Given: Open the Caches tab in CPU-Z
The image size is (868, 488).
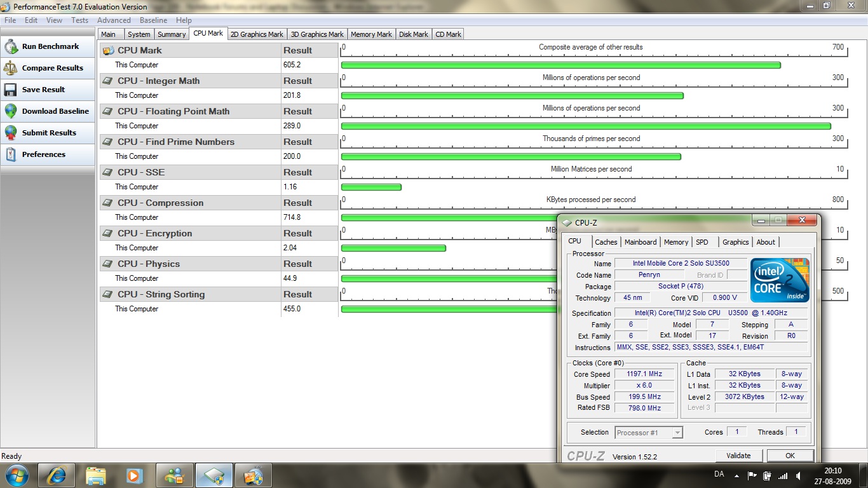Looking at the screenshot, I should click(606, 242).
